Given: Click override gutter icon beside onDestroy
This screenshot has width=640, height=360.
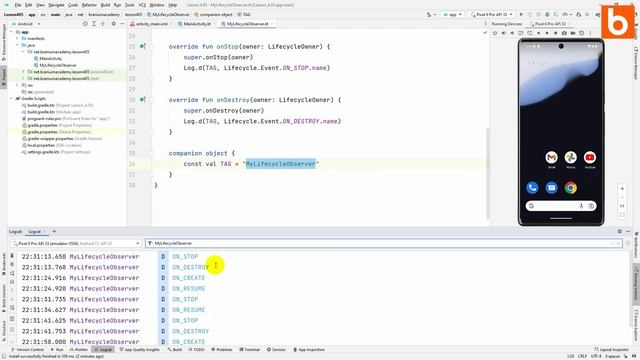Looking at the screenshot, I should [142, 100].
